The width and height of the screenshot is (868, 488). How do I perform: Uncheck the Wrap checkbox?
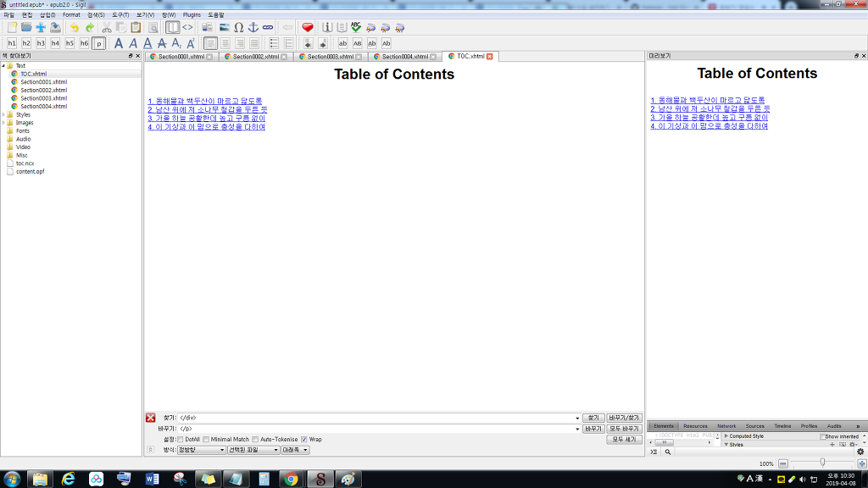click(304, 440)
